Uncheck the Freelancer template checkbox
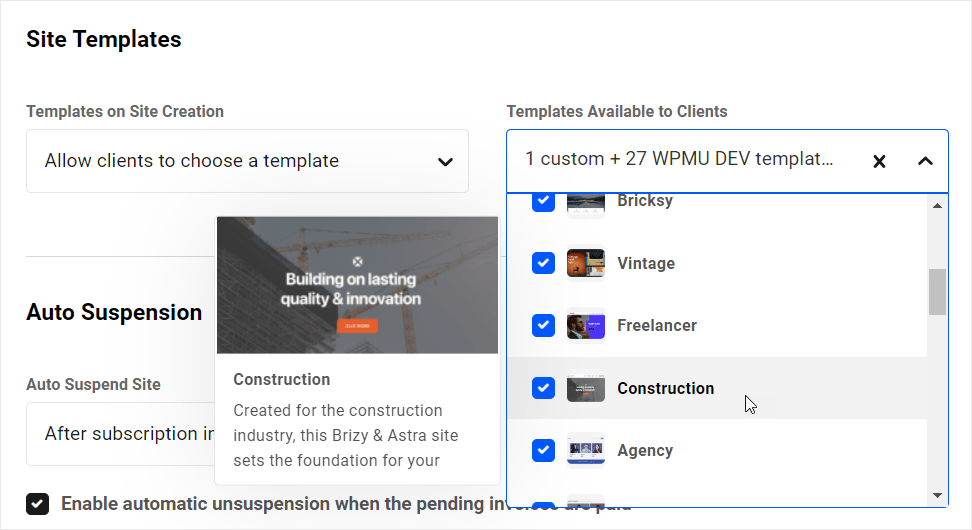 543,325
